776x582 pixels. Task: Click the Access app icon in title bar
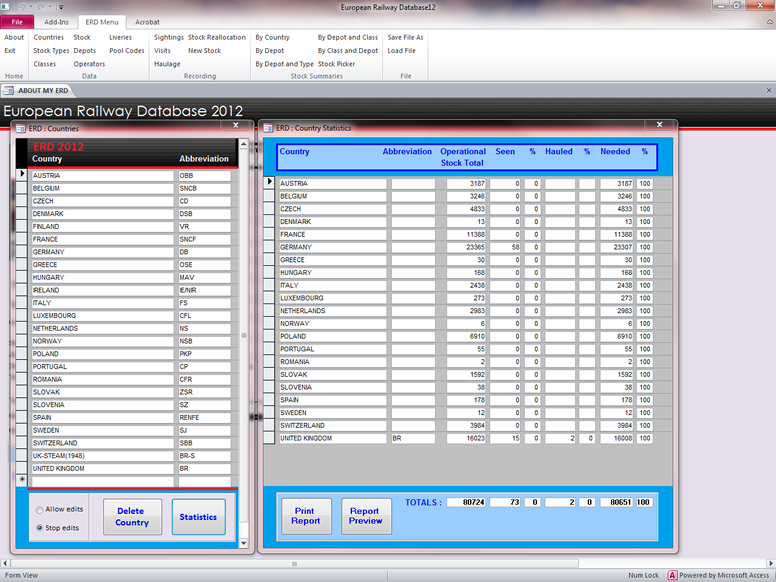pyautogui.click(x=5, y=6)
